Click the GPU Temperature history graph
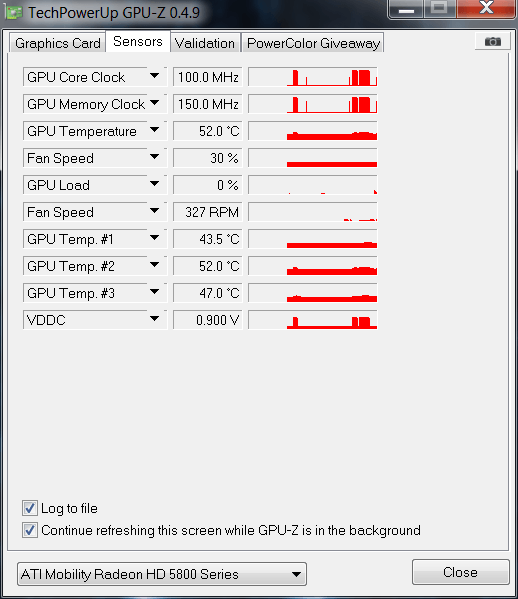 pyautogui.click(x=312, y=131)
